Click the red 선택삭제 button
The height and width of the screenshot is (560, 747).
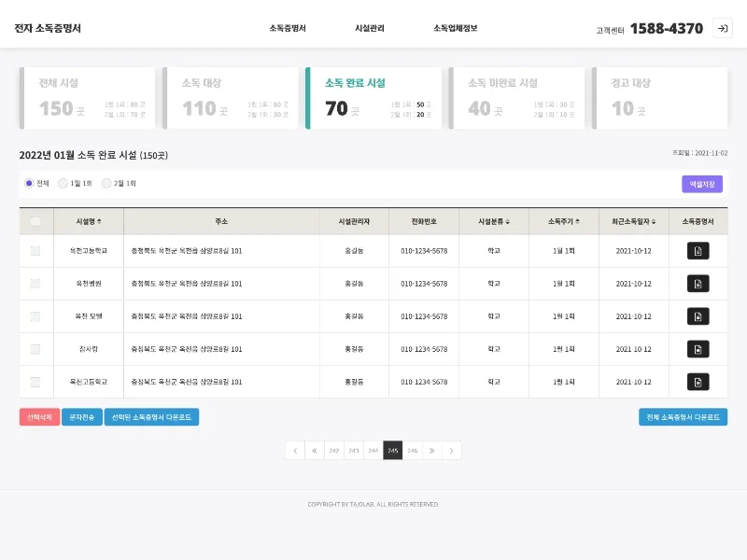click(39, 417)
